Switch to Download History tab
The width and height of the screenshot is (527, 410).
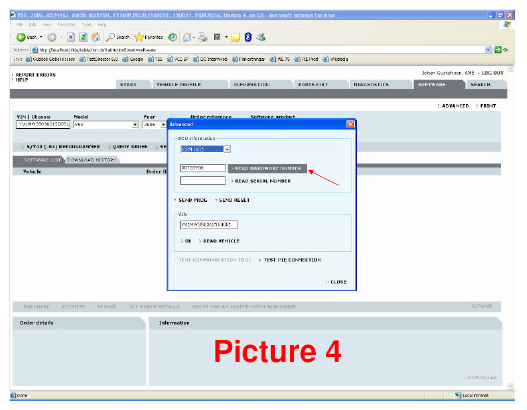pyautogui.click(x=91, y=160)
